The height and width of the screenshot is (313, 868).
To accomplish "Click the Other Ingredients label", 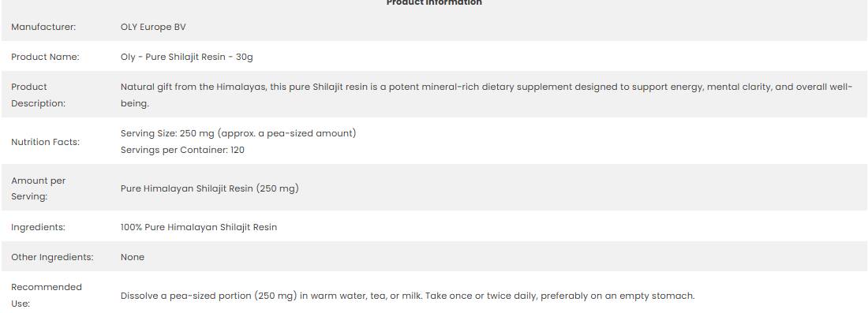I will pyautogui.click(x=53, y=257).
